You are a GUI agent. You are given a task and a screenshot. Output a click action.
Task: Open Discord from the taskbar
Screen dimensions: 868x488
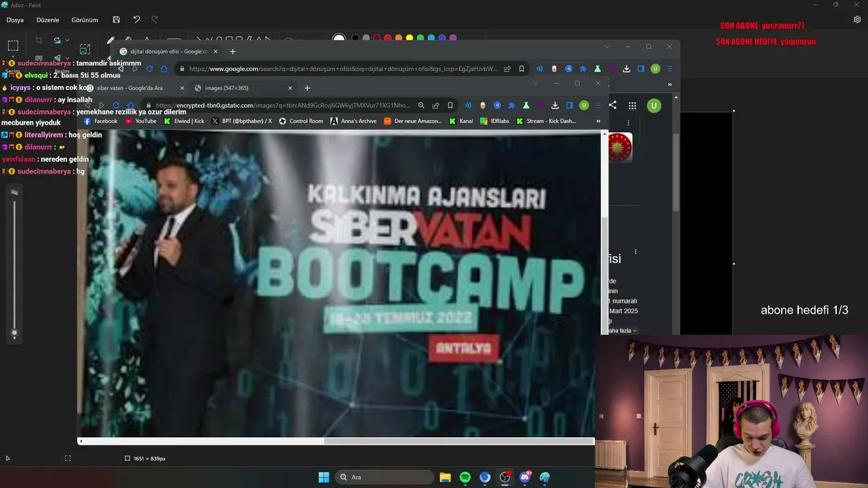point(525,477)
